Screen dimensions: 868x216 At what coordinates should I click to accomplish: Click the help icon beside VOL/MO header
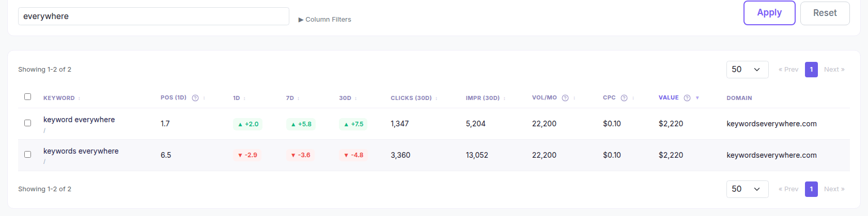click(565, 98)
